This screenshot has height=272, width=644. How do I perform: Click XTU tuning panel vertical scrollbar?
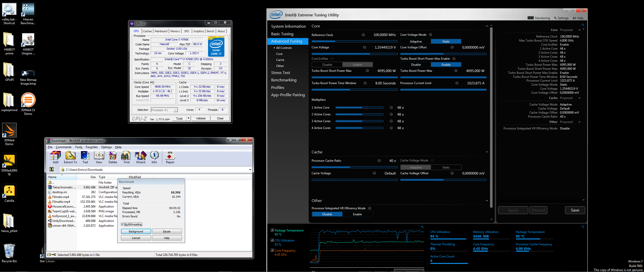pos(491,117)
